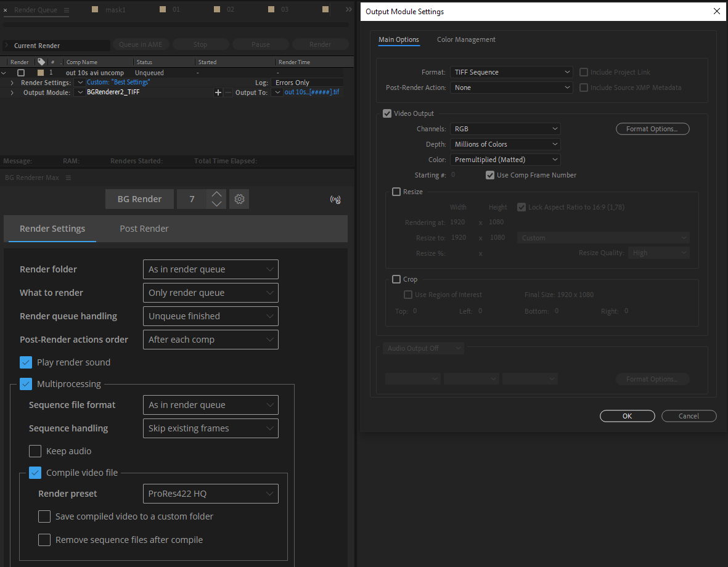Toggle Use Comp Frame Number checkbox
The image size is (728, 567).
(490, 175)
